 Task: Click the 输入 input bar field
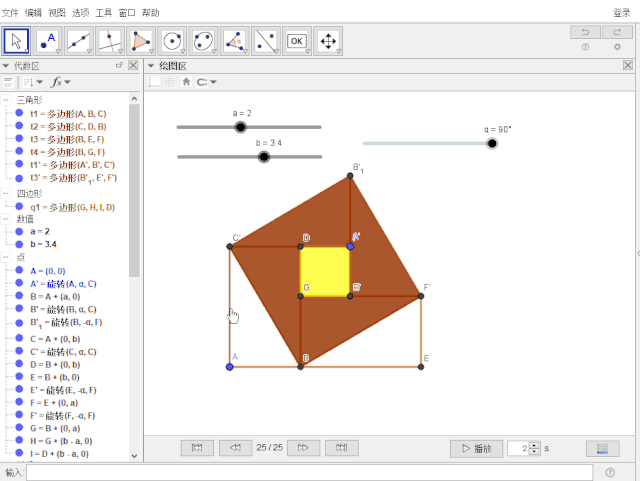[x=309, y=472]
